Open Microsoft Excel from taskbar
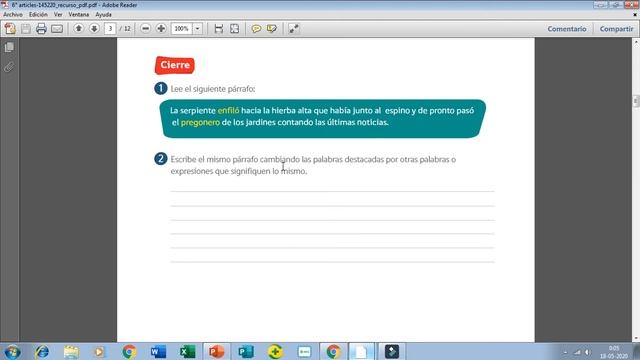The width and height of the screenshot is (640, 360). (x=187, y=352)
